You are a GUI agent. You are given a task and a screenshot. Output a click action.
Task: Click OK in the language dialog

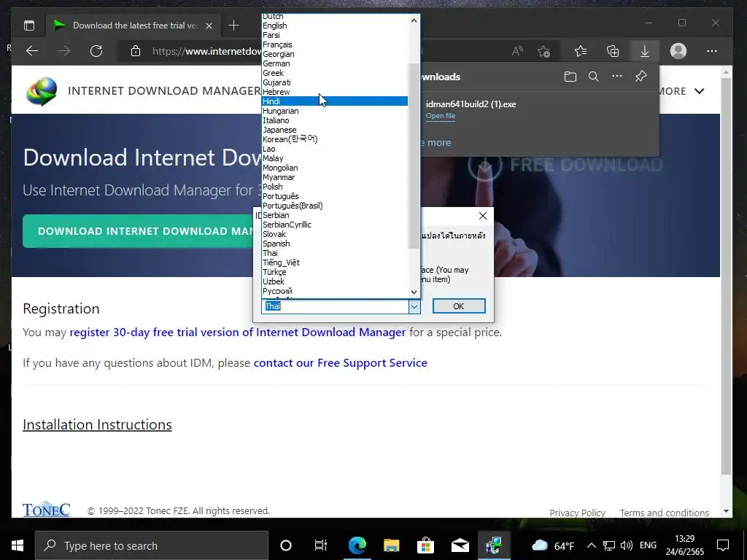[x=459, y=306]
